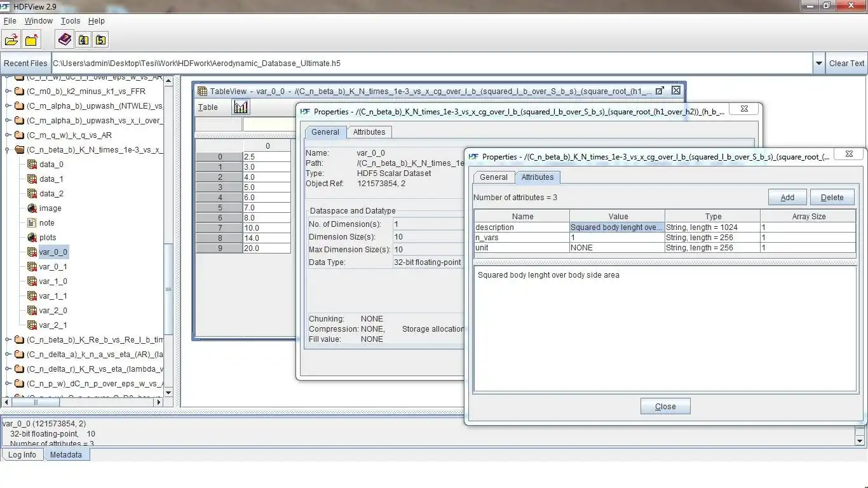Expand the (C_m_q_w)_k_q_vs_AR group
This screenshot has width=868, height=488.
coord(8,135)
